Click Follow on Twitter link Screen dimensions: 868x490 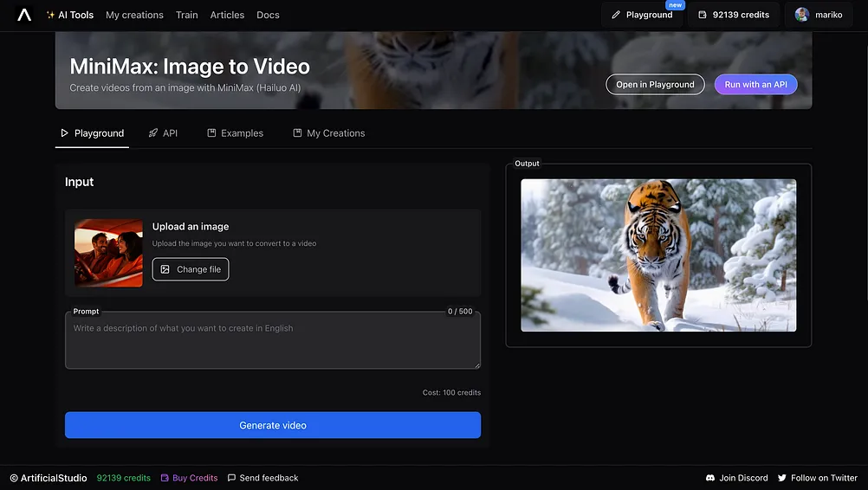[818, 478]
